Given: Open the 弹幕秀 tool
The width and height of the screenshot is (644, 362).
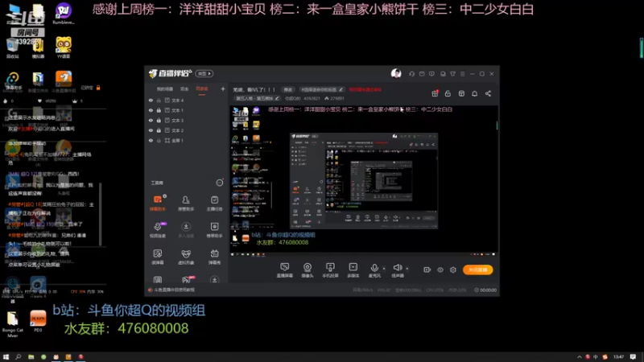Looking at the screenshot, I should click(x=214, y=257).
